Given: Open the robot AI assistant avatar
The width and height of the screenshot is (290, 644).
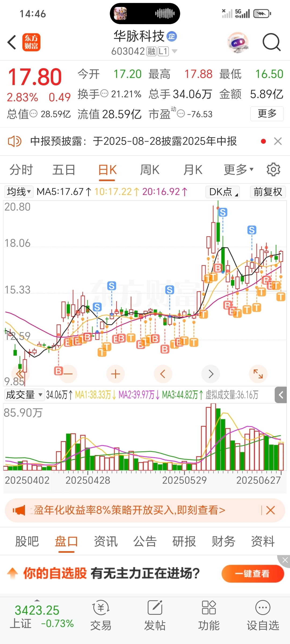Looking at the screenshot, I should tap(238, 42).
